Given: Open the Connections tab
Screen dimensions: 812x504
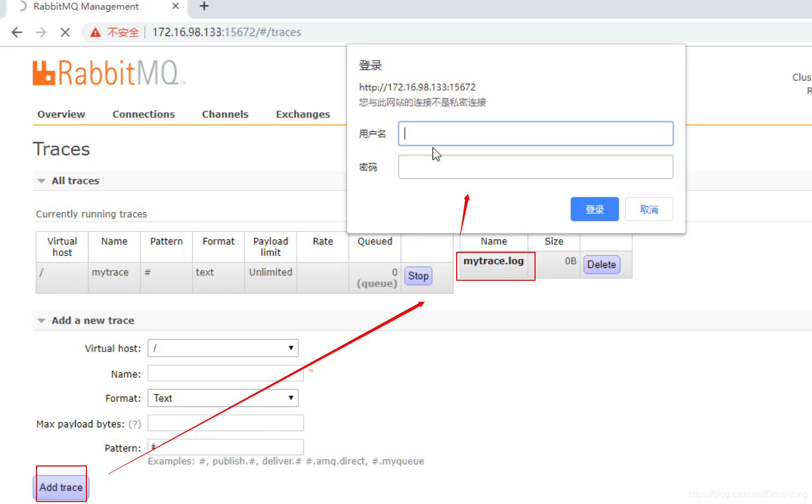Looking at the screenshot, I should pyautogui.click(x=143, y=114).
